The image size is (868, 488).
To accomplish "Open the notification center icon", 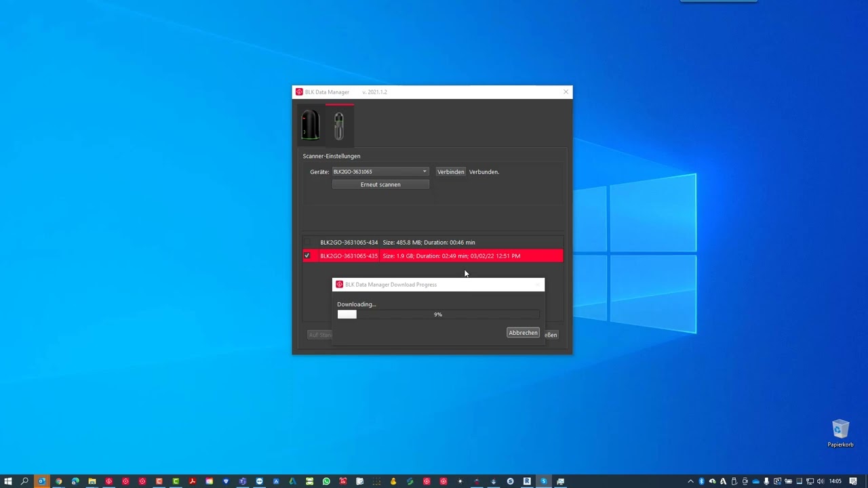I will pyautogui.click(x=853, y=481).
